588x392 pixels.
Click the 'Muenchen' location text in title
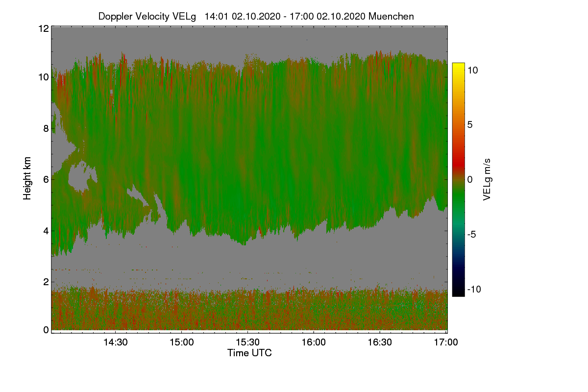coord(391,16)
